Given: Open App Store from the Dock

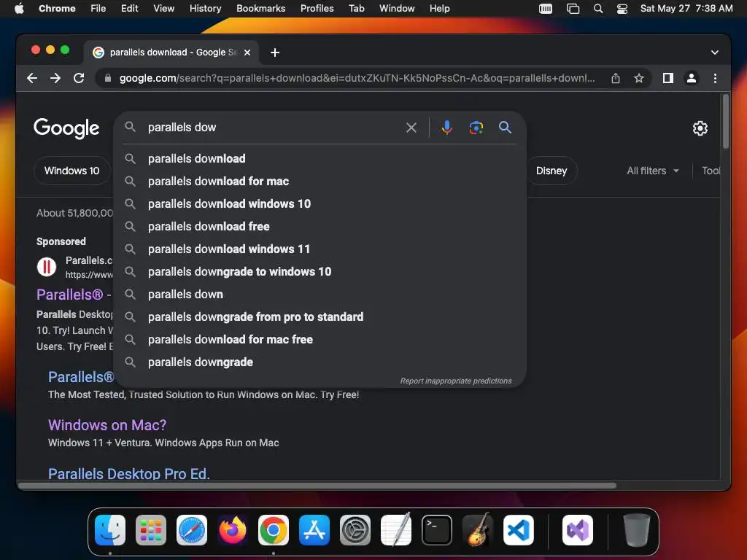Looking at the screenshot, I should coord(314,530).
